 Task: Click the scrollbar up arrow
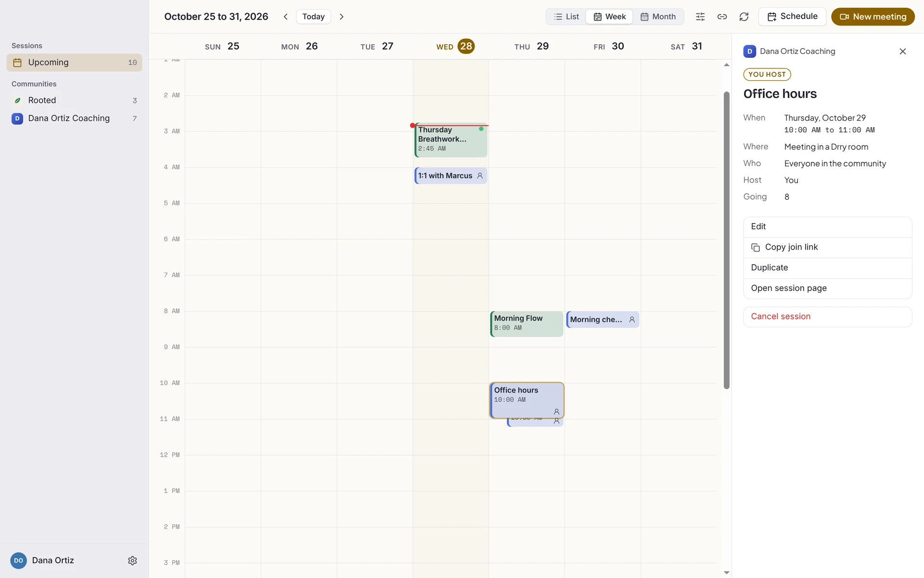(726, 65)
